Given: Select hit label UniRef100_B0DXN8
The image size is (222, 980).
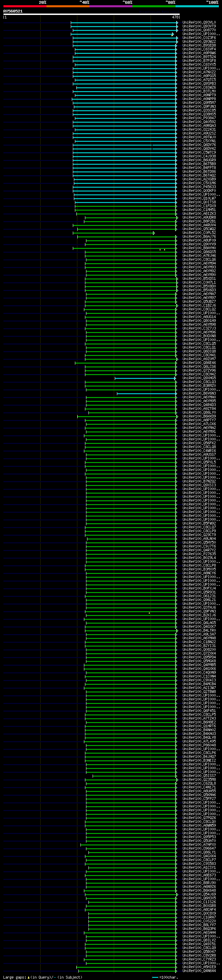Looking at the screenshot, I should click(x=199, y=336).
